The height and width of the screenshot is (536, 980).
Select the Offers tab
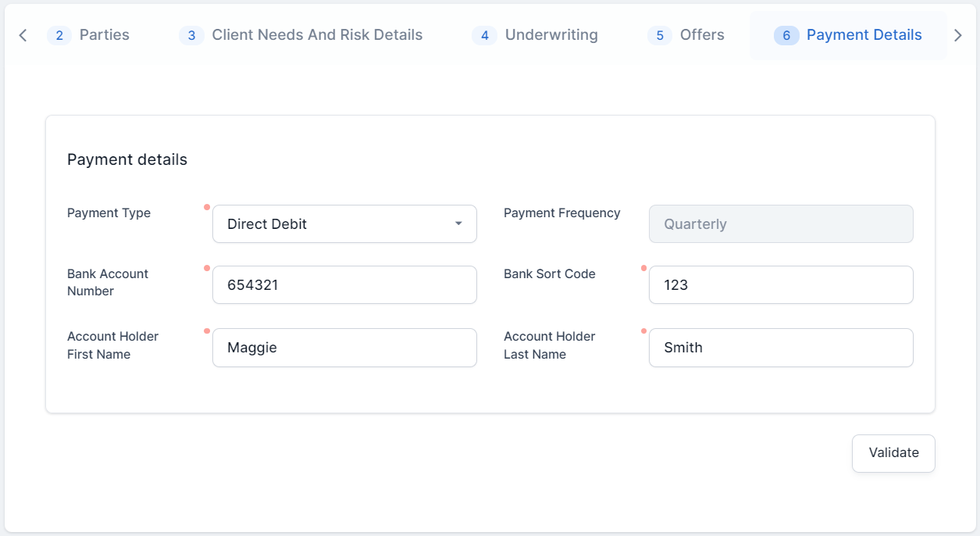coord(702,35)
